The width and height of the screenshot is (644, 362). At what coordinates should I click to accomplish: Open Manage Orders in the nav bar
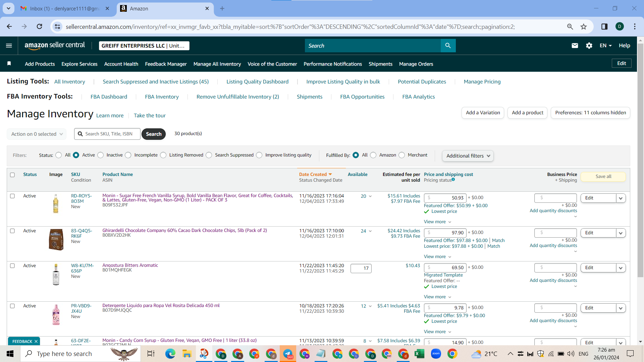(416, 64)
